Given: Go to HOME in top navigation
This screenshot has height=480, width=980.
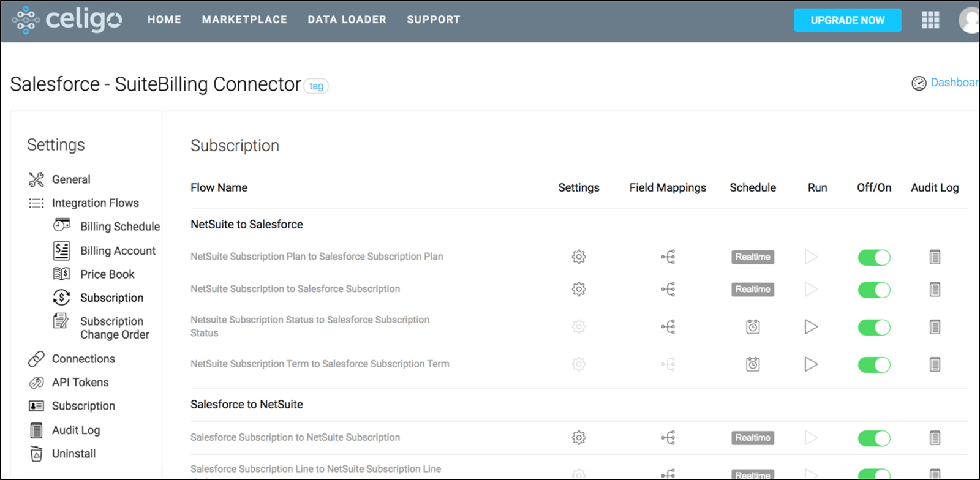Looking at the screenshot, I should pos(164,20).
